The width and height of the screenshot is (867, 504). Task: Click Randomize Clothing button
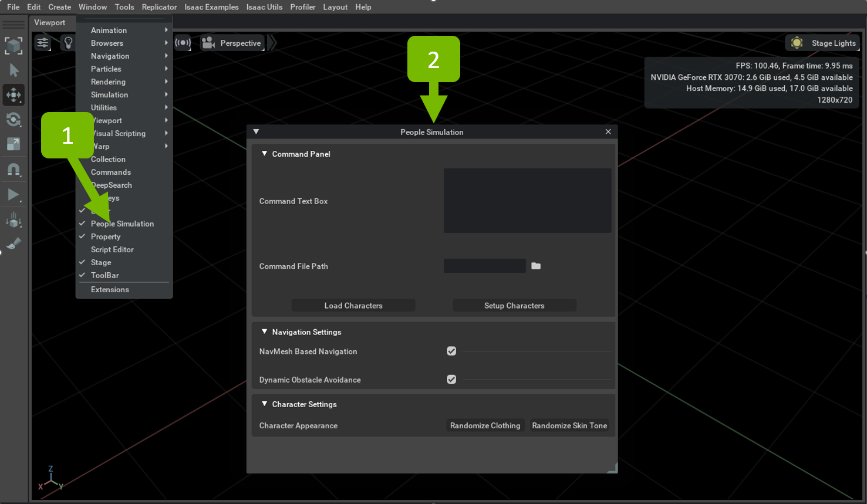point(485,425)
